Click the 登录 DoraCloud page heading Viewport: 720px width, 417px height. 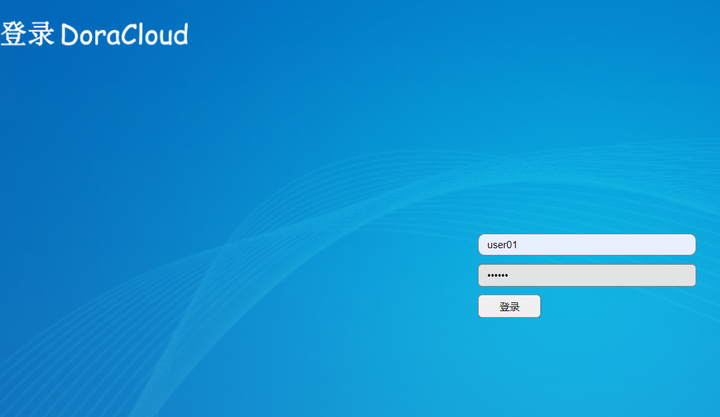click(x=95, y=34)
